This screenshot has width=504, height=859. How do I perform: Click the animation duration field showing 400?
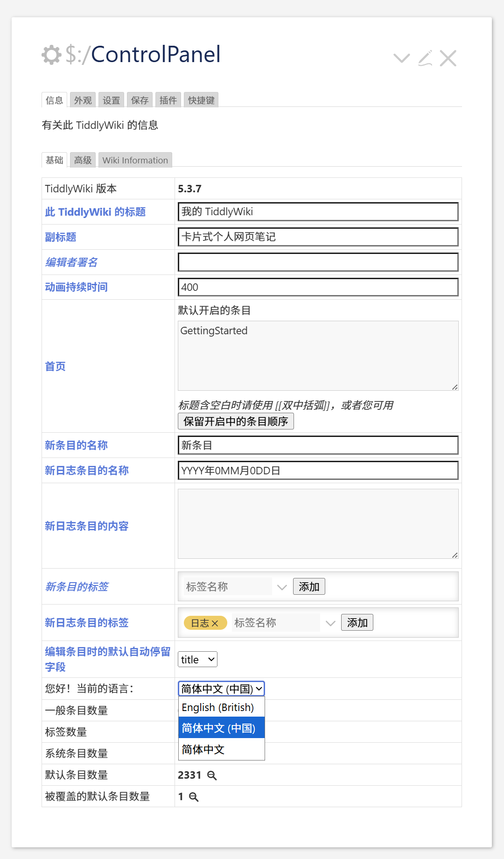click(318, 287)
